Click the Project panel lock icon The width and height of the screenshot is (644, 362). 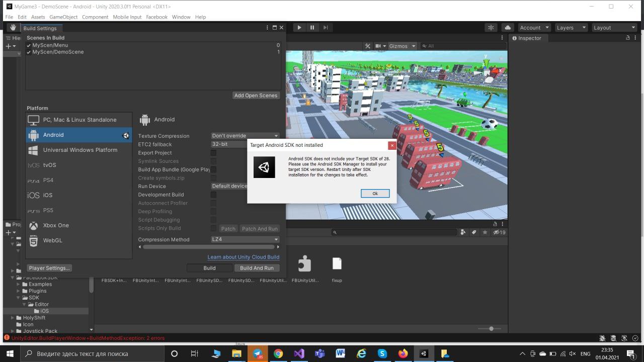tap(496, 224)
